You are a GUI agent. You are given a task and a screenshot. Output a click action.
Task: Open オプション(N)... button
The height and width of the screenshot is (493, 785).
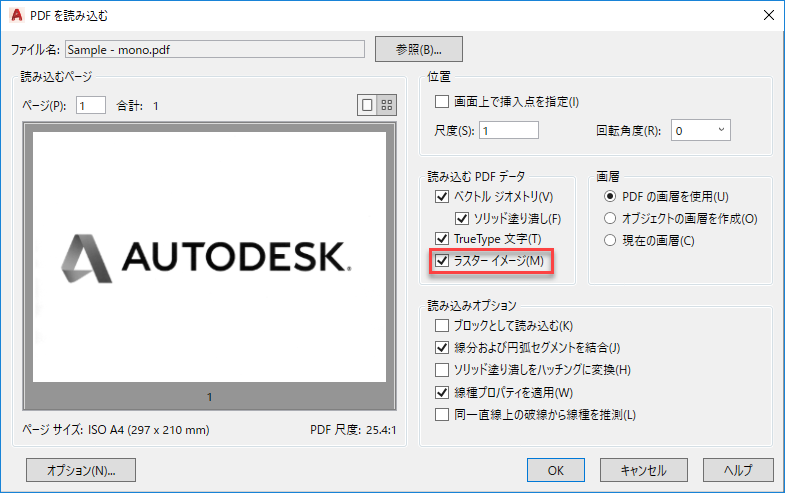pyautogui.click(x=81, y=470)
